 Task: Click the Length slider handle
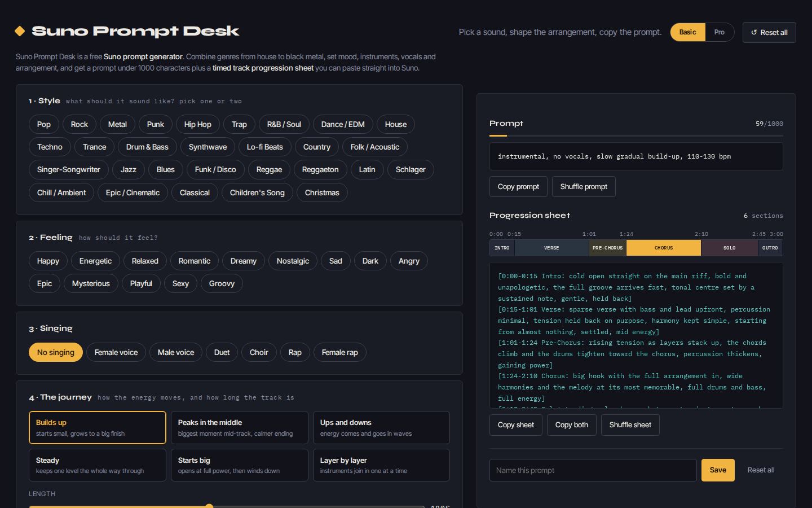(209, 506)
